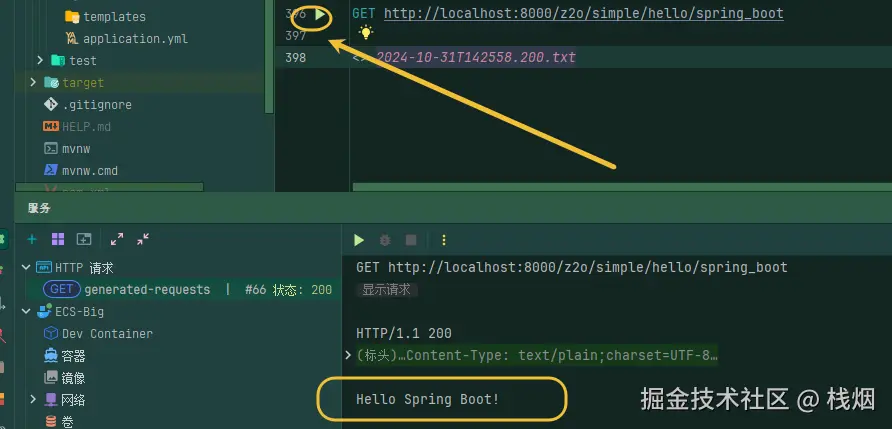Click the GET method badge
Screen dimensions: 892x429
pos(61,290)
